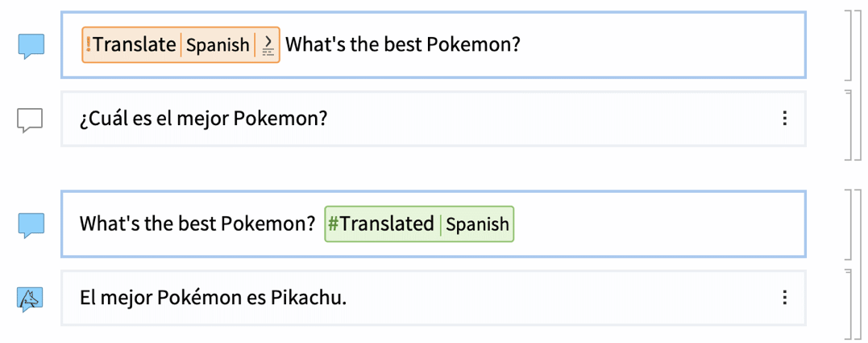Image resolution: width=868 pixels, height=343 pixels.
Task: Select the El mejor Pokémon es Pikachu text
Action: click(213, 299)
